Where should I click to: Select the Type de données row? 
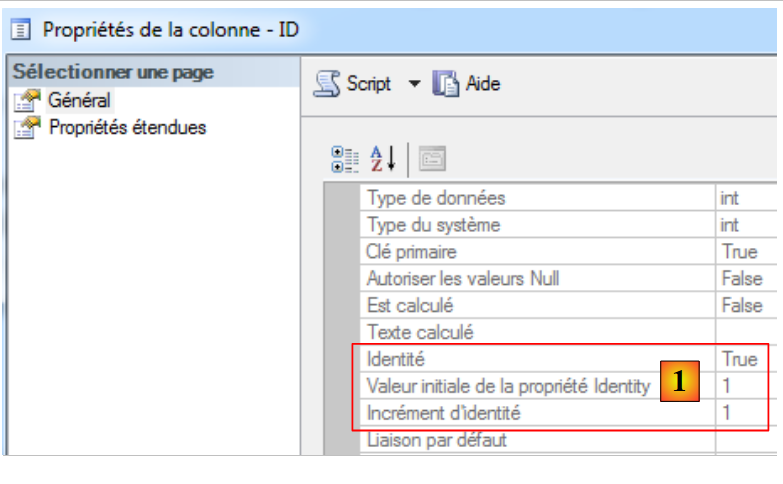click(436, 198)
